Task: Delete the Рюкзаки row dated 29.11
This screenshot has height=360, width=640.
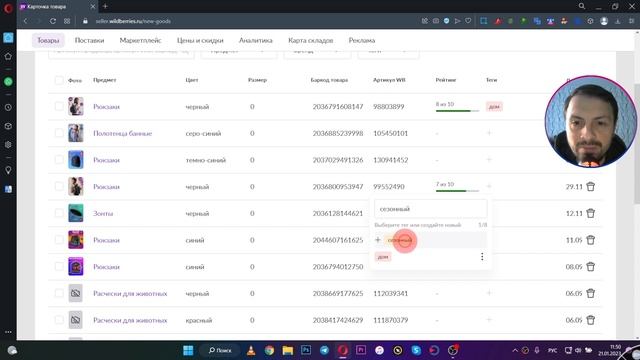Action: coord(590,187)
